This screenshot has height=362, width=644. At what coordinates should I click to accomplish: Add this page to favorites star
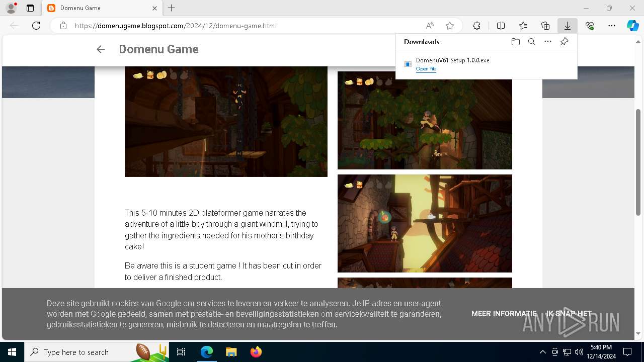(x=450, y=26)
